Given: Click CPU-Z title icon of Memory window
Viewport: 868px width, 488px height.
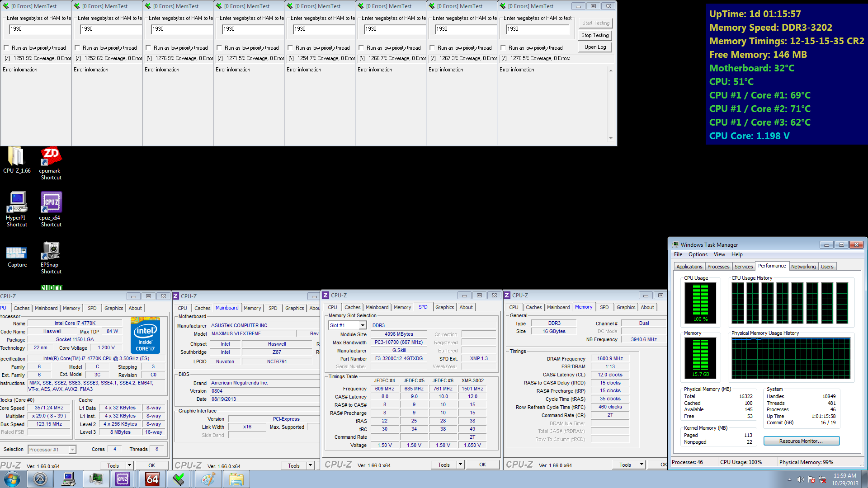Looking at the screenshot, I should (507, 295).
